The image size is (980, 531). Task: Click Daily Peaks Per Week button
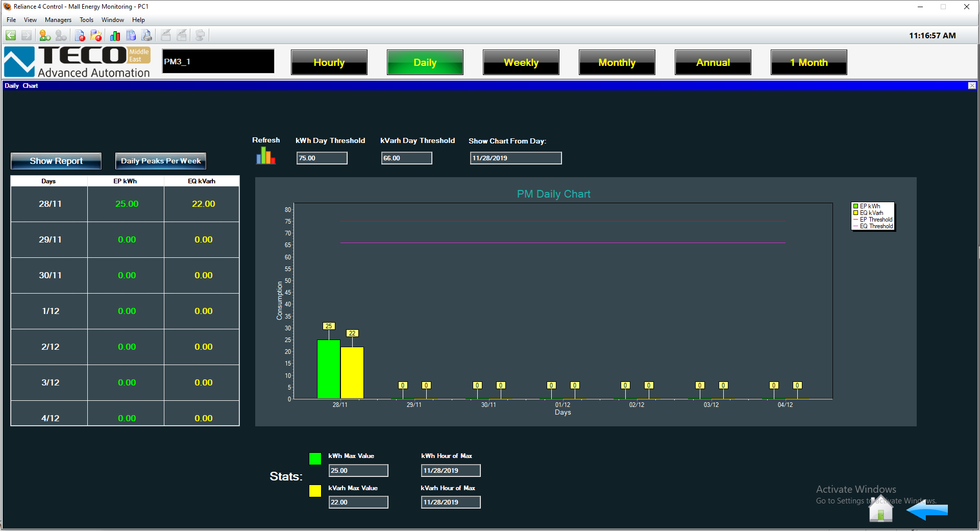pos(160,161)
